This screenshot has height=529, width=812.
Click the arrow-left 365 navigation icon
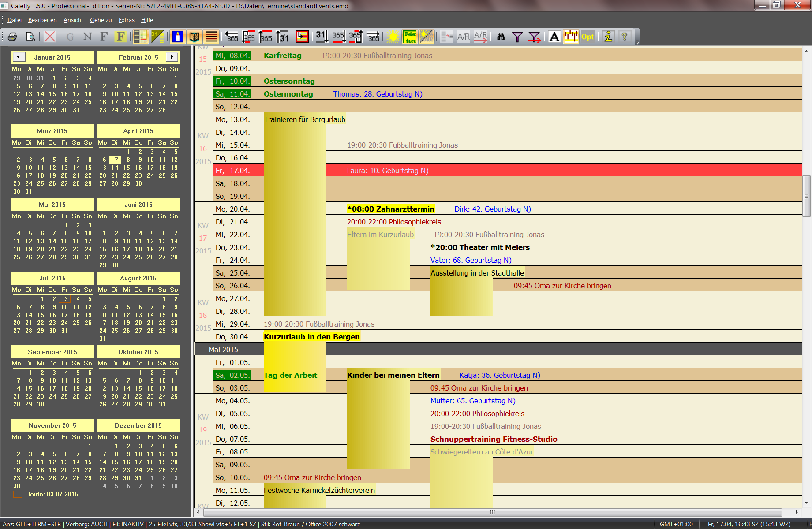coord(231,37)
